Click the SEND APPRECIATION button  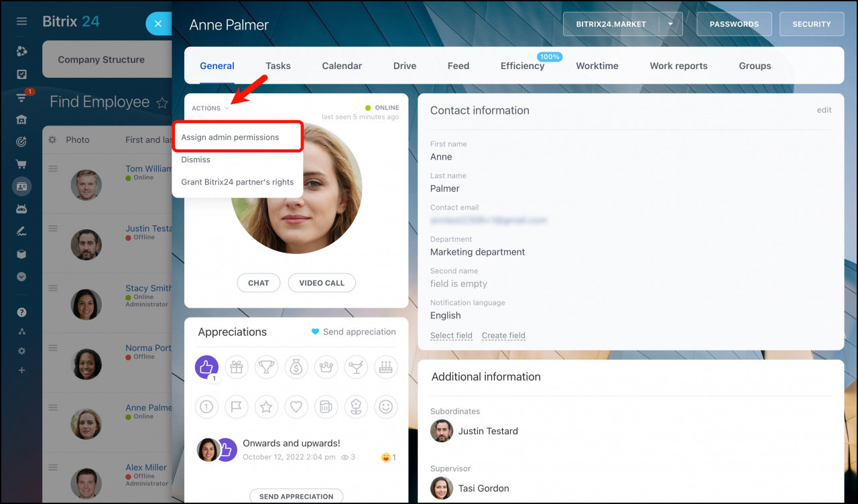click(x=296, y=497)
